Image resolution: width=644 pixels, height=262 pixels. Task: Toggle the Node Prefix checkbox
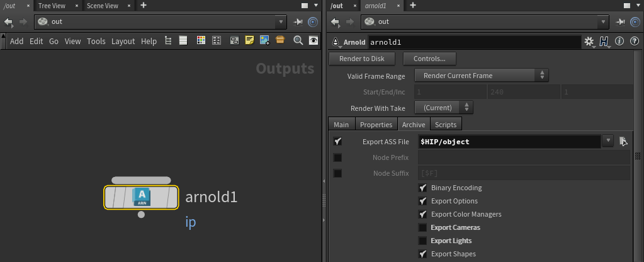337,157
